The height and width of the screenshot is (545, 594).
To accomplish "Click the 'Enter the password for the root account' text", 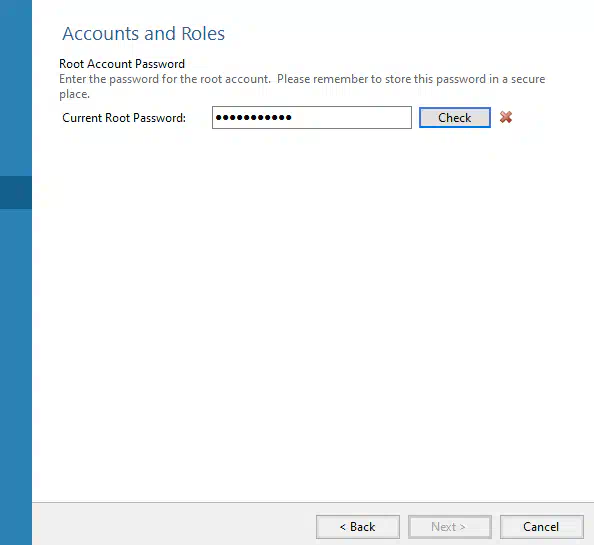I will [x=165, y=79].
